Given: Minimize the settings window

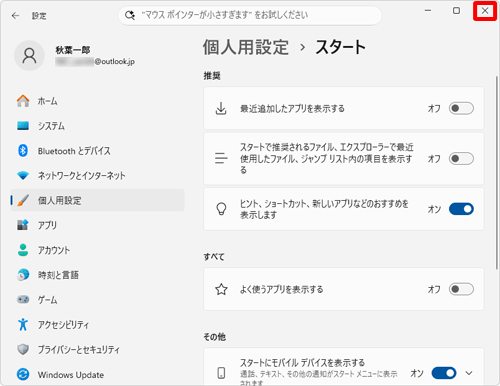Looking at the screenshot, I should [428, 11].
